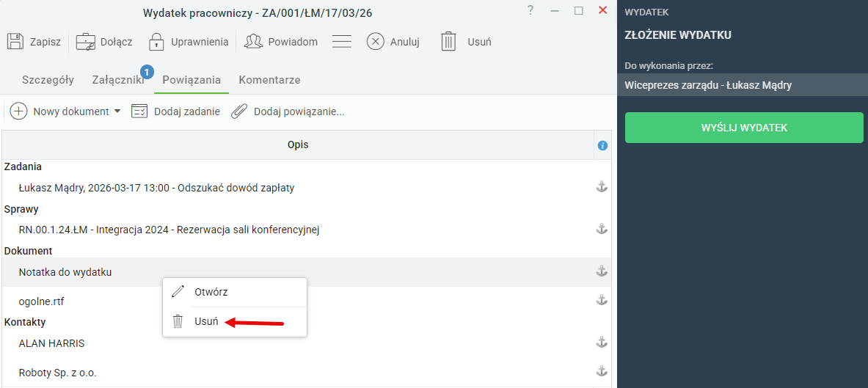This screenshot has height=388, width=868.
Task: Click the ZŁOŻENIE WYDATKU heading
Action: (678, 35)
